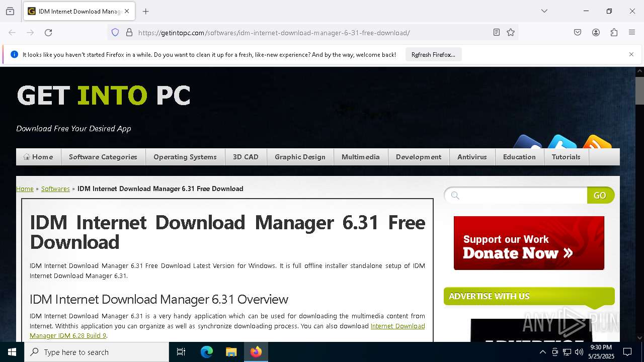This screenshot has height=362, width=644.
Task: Open Operating Systems menu
Action: pos(185,157)
